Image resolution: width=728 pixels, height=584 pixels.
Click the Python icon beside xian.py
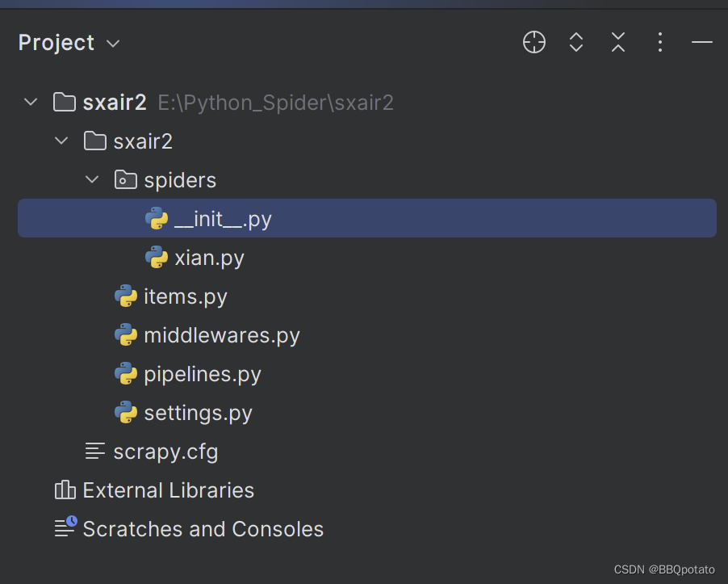156,258
